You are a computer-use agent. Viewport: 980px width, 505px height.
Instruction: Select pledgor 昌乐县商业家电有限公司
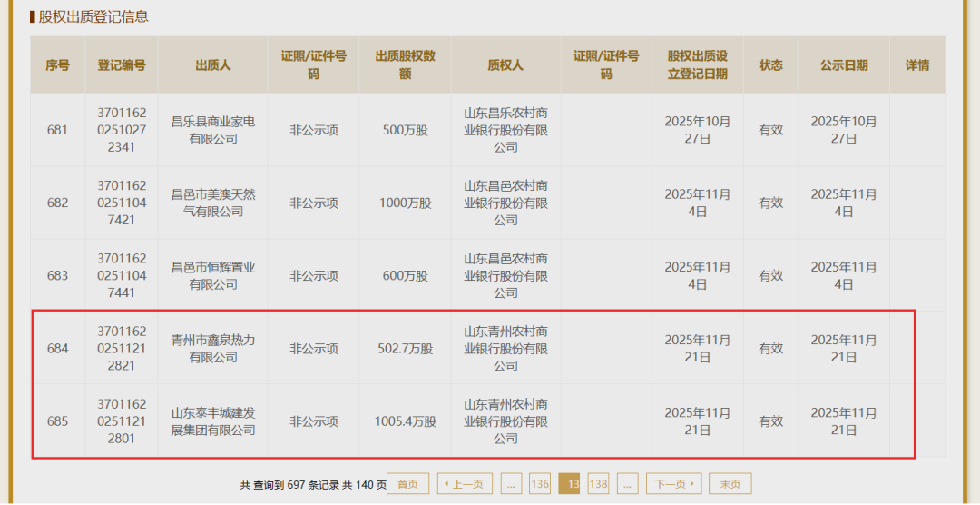point(213,130)
